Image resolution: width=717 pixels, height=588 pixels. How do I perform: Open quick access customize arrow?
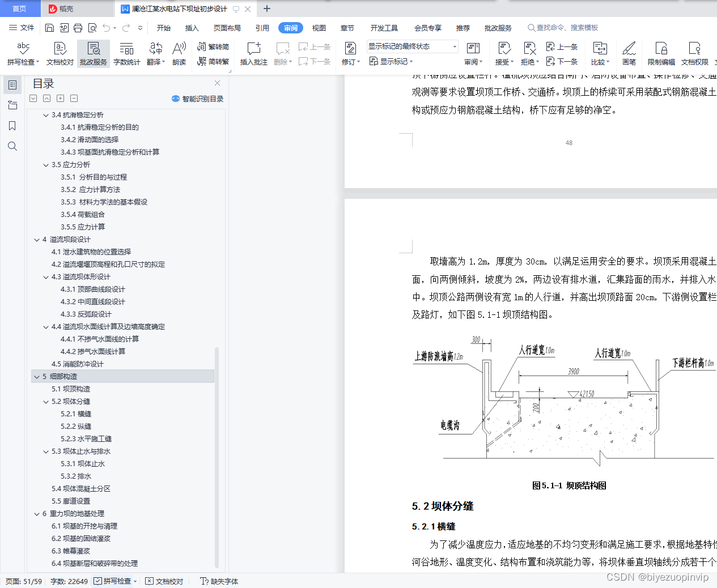pyautogui.click(x=141, y=28)
